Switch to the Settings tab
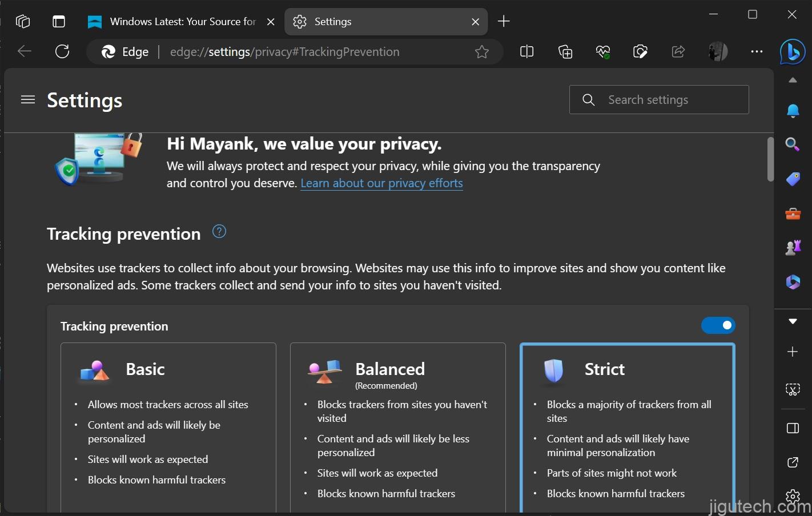 tap(386, 22)
